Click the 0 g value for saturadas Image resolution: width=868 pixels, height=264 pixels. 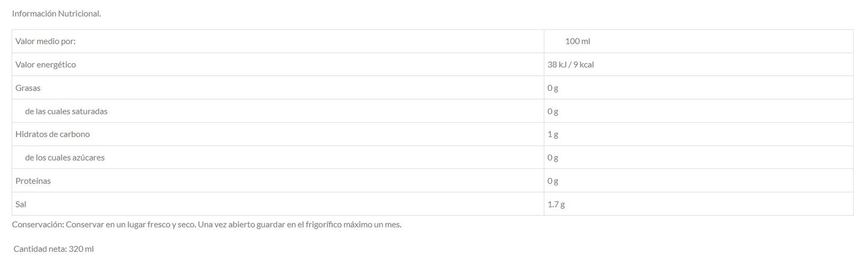click(553, 111)
